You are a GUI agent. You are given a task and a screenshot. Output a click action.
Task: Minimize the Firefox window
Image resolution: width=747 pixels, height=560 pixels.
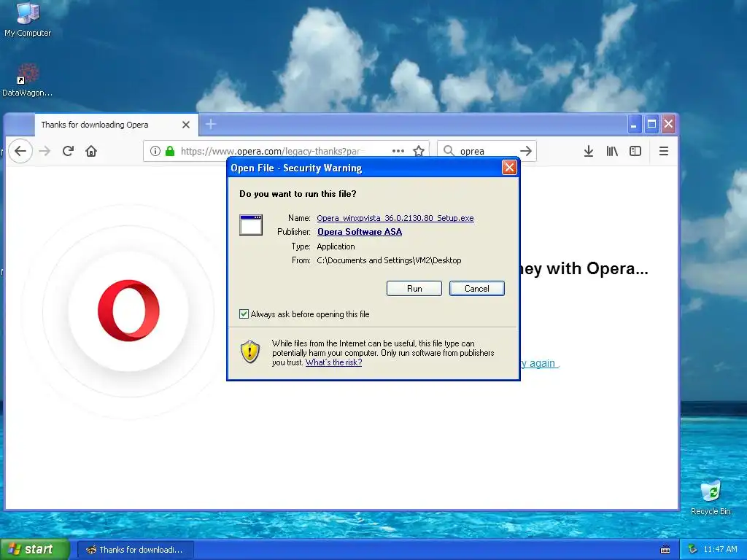[634, 125]
